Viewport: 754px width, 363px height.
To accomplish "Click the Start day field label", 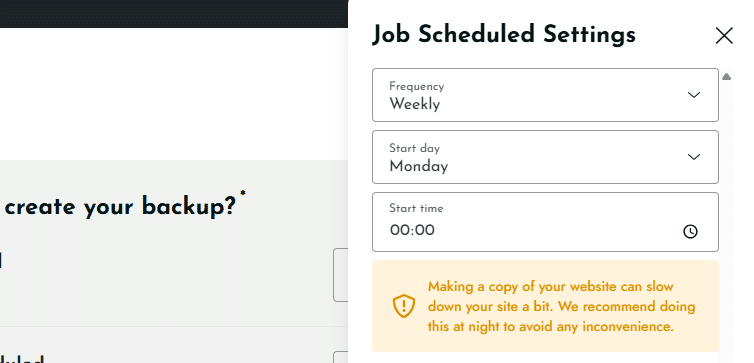I will click(x=415, y=148).
